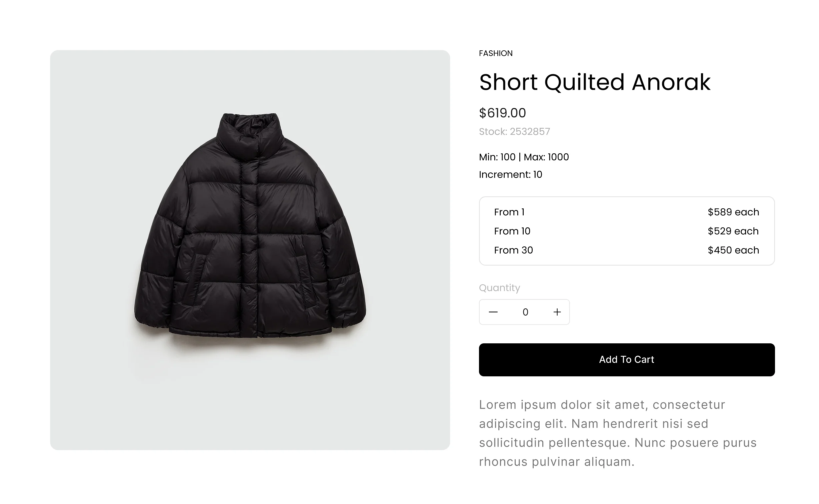Click the $589 each tier price
This screenshot has height=504, width=819.
pyautogui.click(x=733, y=212)
